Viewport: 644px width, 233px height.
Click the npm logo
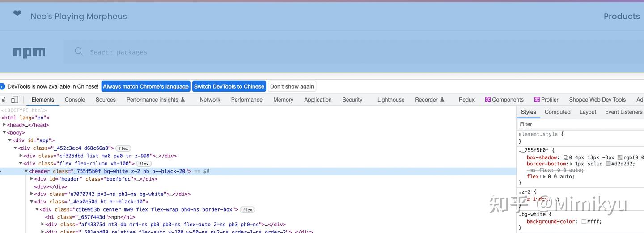pos(29,53)
